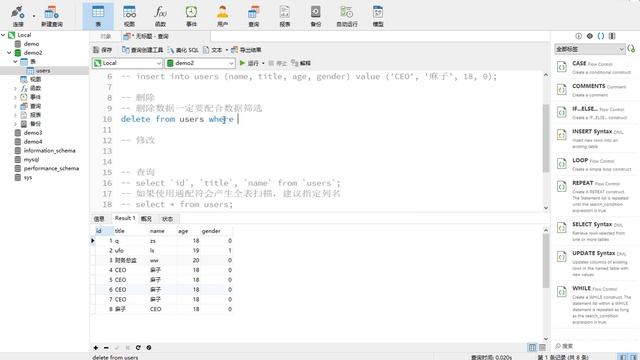Open the Local connection combo box
640x360 pixels.
click(x=127, y=63)
